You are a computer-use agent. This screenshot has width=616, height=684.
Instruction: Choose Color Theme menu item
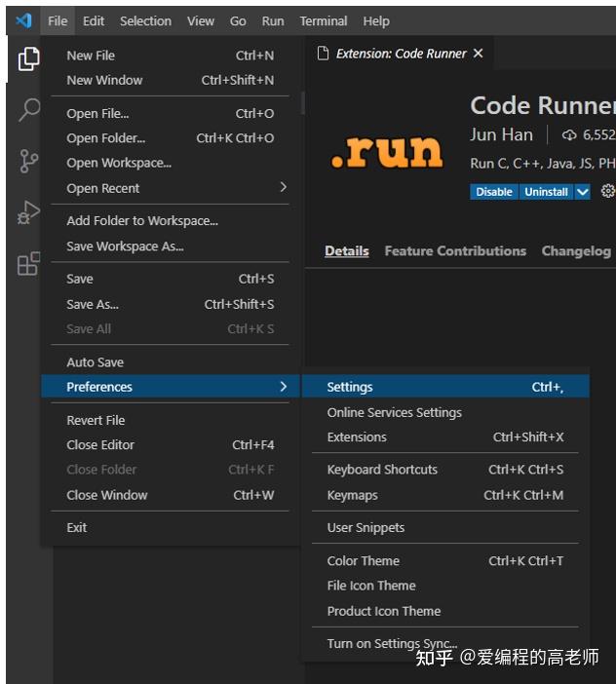tap(445, 560)
